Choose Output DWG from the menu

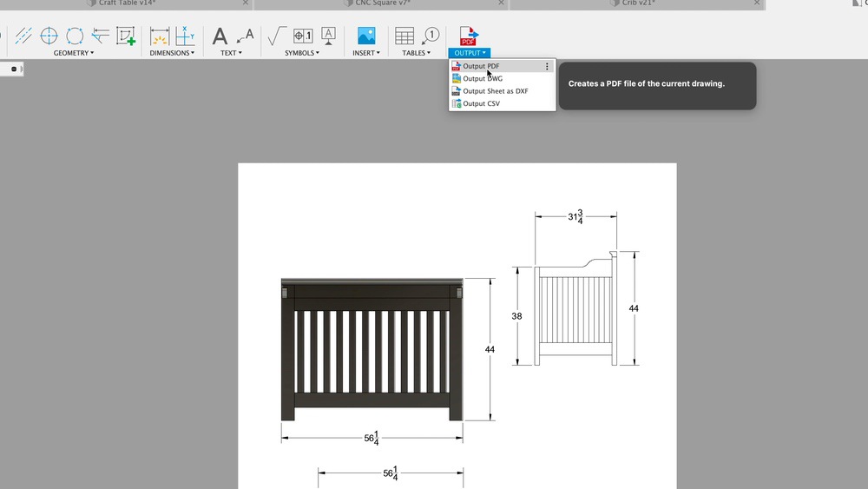(502, 79)
